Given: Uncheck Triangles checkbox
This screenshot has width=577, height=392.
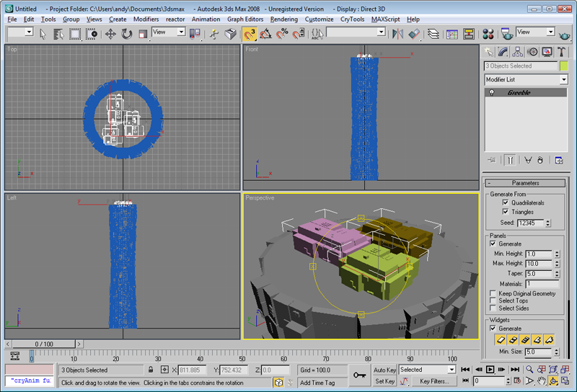Looking at the screenshot, I should [x=506, y=211].
